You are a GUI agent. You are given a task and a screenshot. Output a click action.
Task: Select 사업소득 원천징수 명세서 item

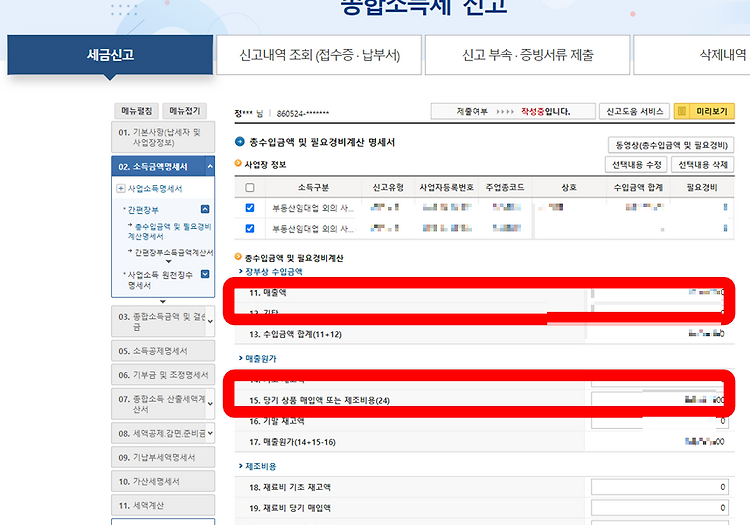click(159, 280)
